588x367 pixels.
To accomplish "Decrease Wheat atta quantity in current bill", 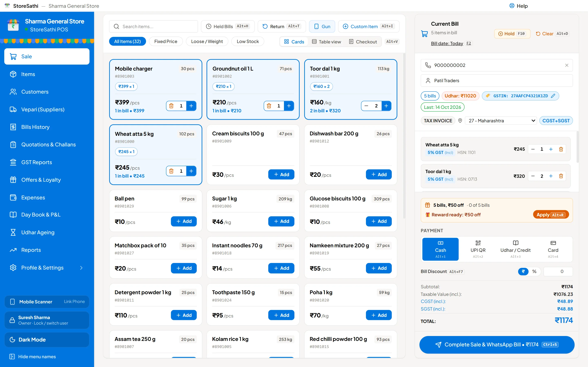I will click(x=533, y=149).
